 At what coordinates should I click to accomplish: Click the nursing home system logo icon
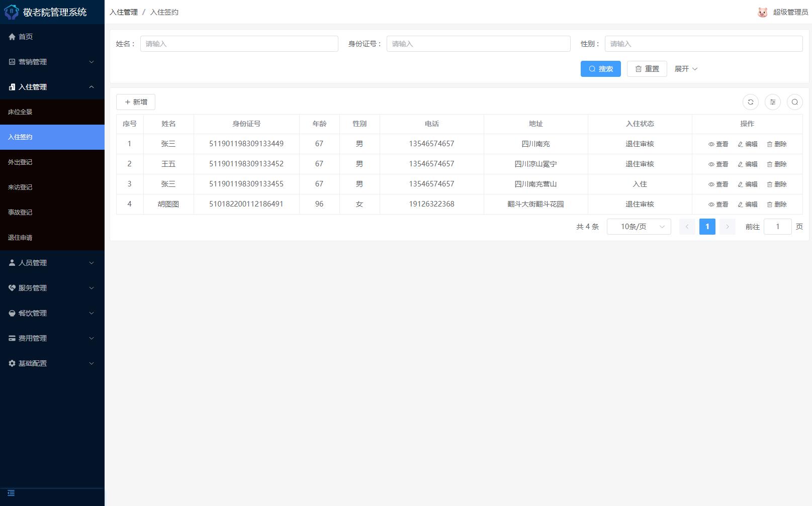tap(11, 12)
